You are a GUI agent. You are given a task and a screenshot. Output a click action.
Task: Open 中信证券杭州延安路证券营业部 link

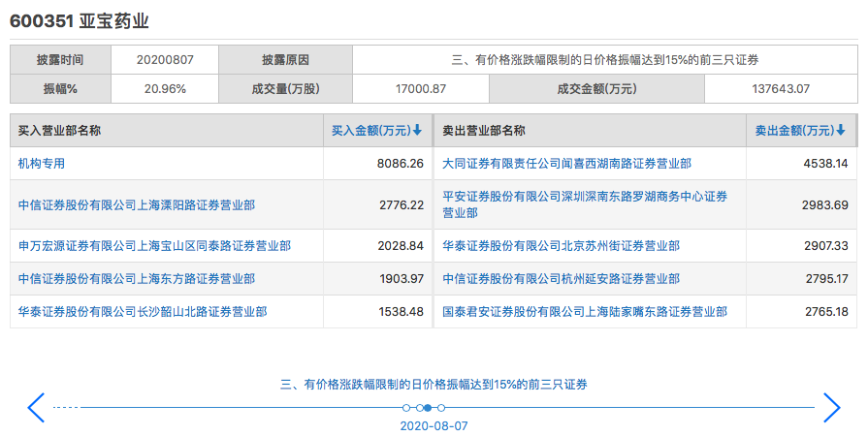coord(561,279)
